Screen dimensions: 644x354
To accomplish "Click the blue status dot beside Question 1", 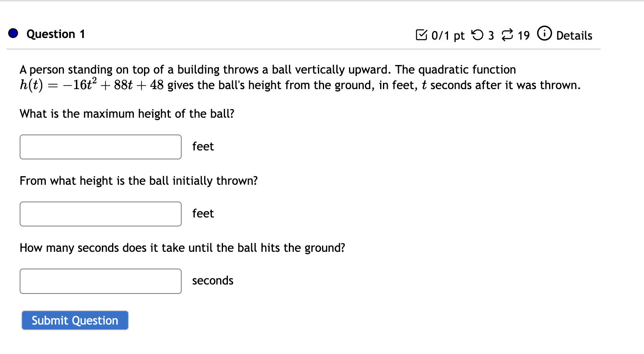I will coord(12,33).
